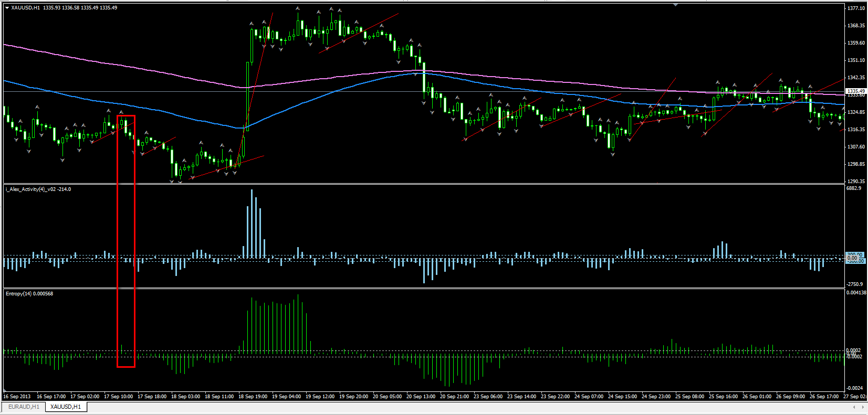The height and width of the screenshot is (415, 868).
Task: Click the 1307.60 price scale label
Action: click(x=856, y=147)
